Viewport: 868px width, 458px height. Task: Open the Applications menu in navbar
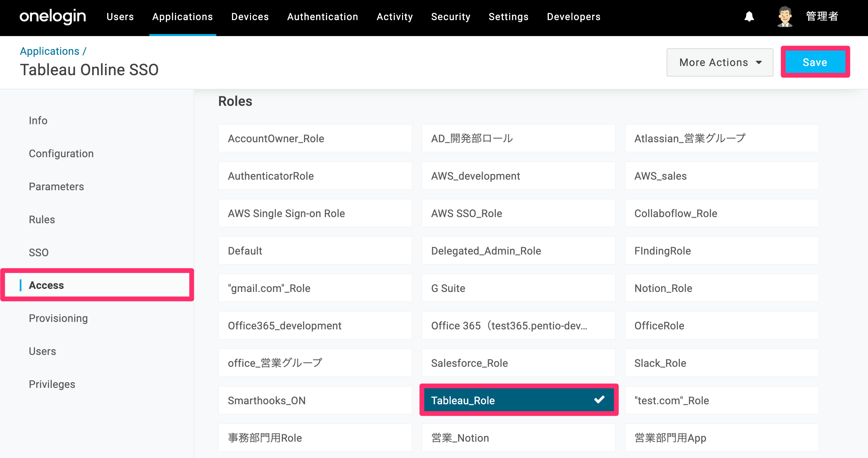(x=183, y=17)
